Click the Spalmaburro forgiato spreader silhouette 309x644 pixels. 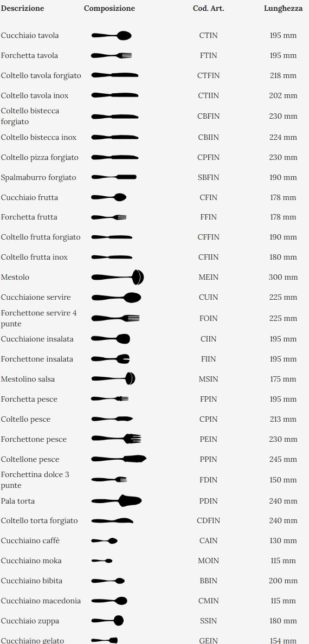click(x=114, y=177)
